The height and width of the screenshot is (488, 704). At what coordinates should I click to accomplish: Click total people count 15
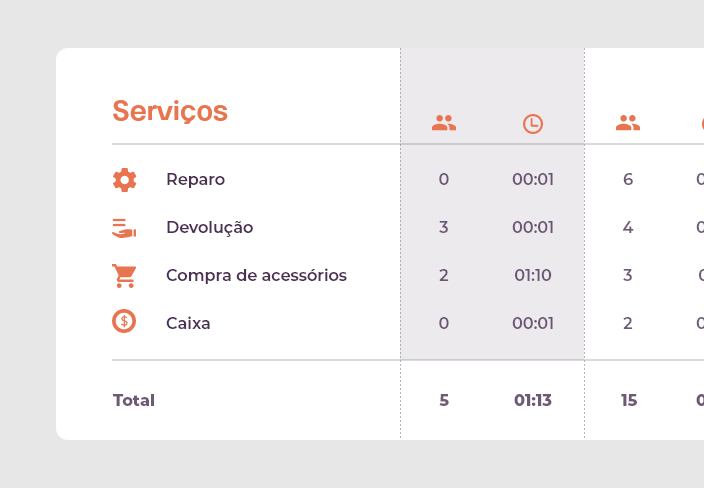[x=629, y=400]
